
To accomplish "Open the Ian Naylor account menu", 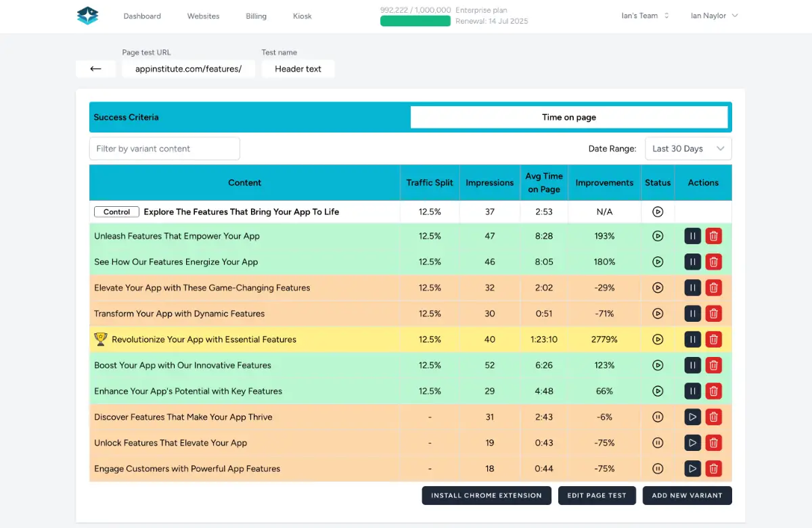I will [x=714, y=16].
